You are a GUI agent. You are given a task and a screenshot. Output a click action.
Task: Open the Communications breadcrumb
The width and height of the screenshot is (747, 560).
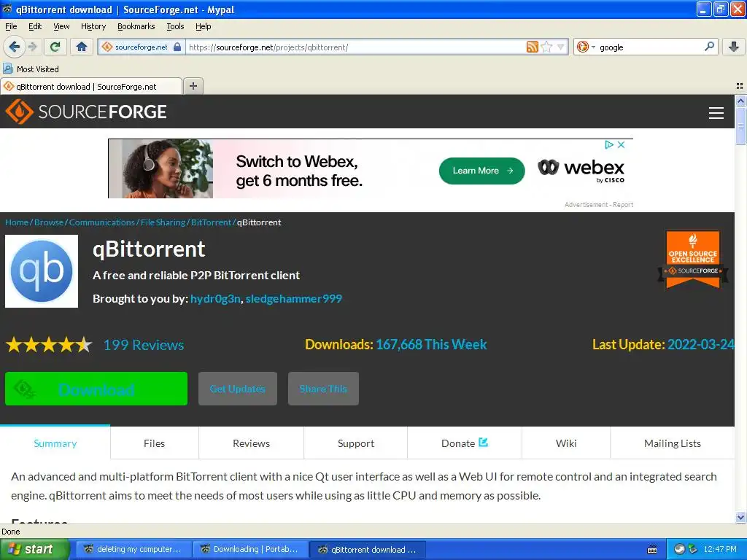click(102, 222)
